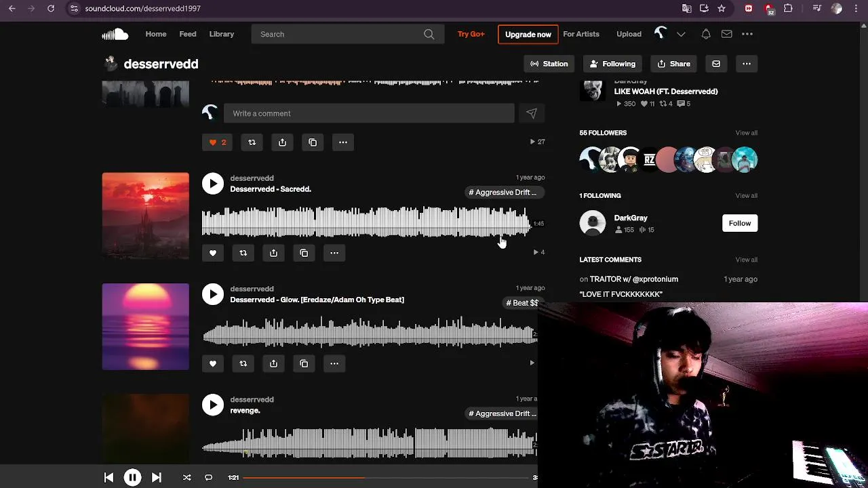Skip to next track in player

click(x=156, y=478)
